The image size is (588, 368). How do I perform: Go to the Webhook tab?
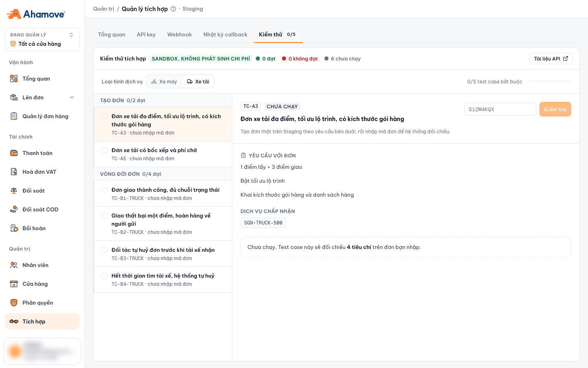coord(179,35)
